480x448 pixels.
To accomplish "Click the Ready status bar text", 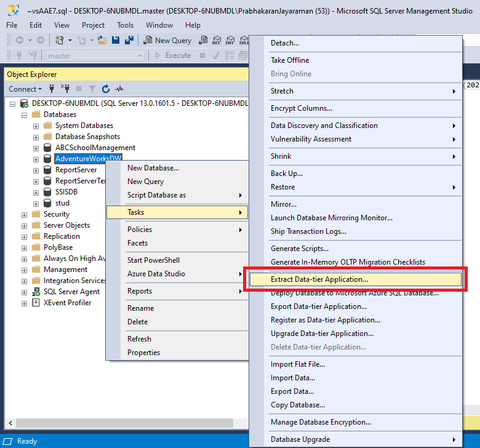I will click(27, 441).
